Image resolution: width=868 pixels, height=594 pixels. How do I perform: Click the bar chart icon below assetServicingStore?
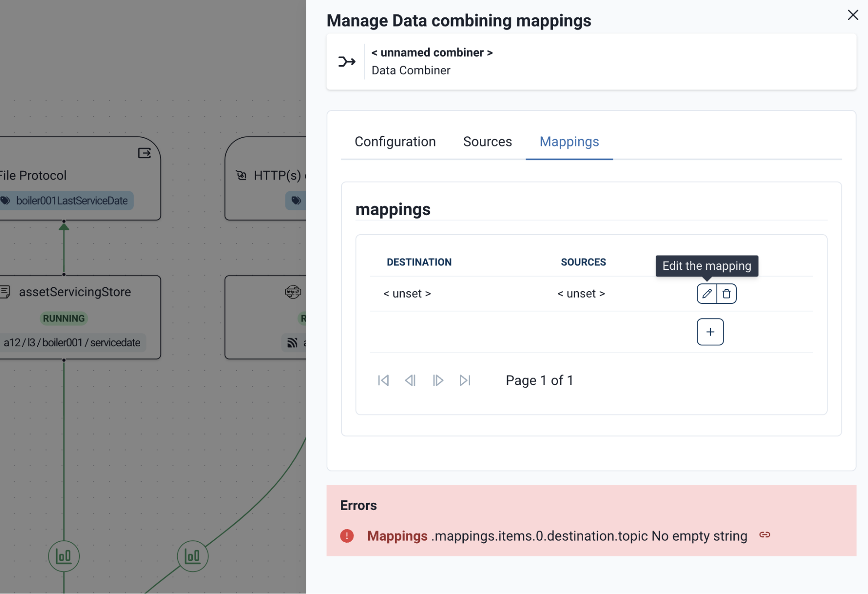63,556
